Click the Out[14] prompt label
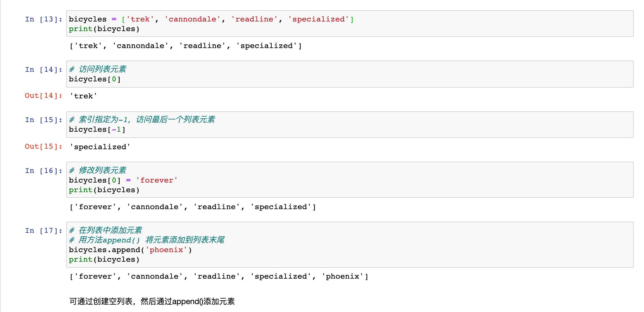This screenshot has height=312, width=644. pos(44,96)
